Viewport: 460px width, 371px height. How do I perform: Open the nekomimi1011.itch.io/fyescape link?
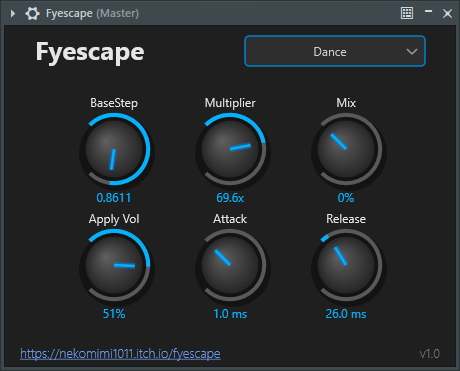(x=120, y=354)
